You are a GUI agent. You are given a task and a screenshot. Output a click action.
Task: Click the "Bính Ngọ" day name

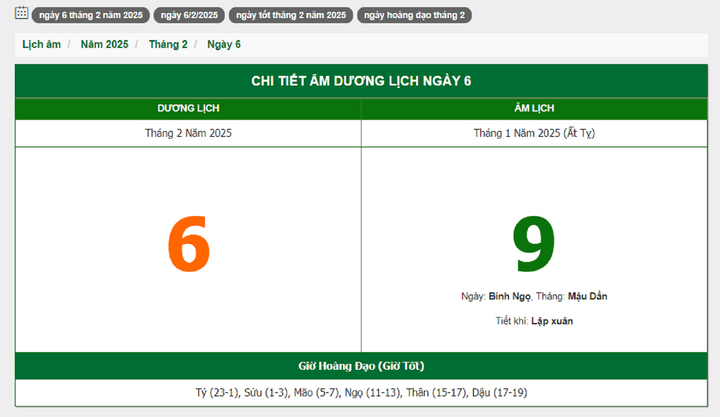click(509, 297)
